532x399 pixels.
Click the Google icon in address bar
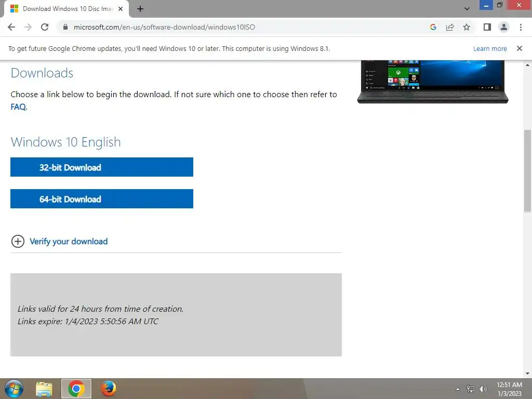click(x=433, y=27)
